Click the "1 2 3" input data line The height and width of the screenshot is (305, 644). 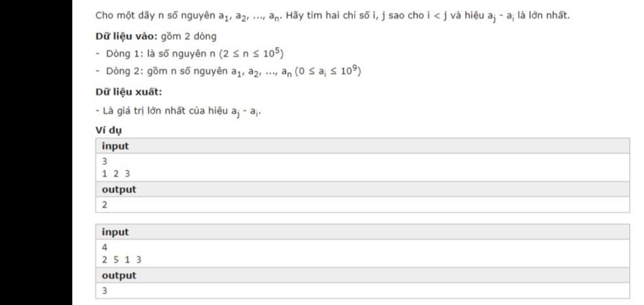coord(116,174)
